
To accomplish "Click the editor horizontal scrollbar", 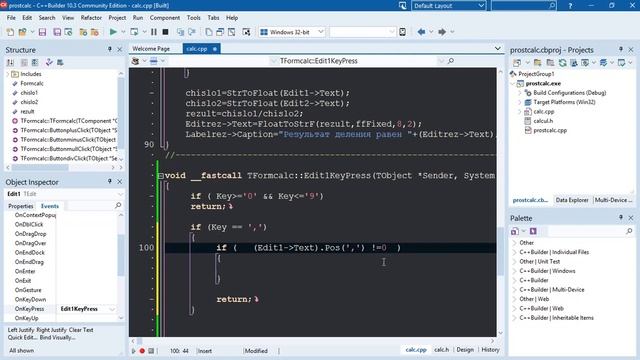I will pyautogui.click(x=312, y=341).
